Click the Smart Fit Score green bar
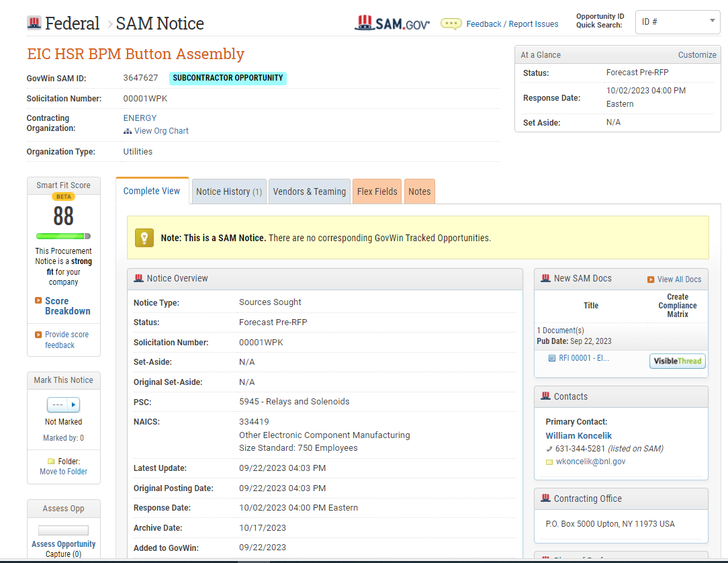The image size is (728, 563). coord(62,236)
